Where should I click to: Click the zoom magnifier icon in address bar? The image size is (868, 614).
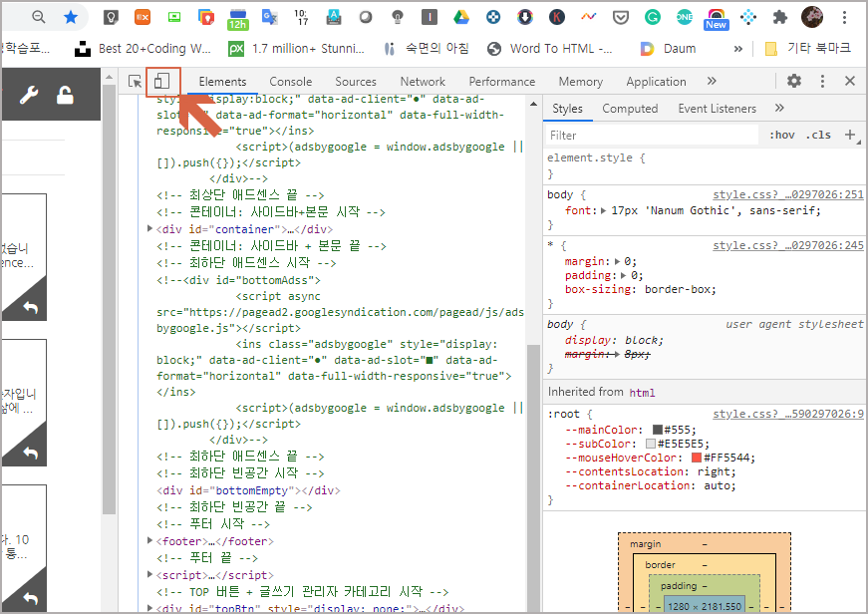[x=38, y=17]
